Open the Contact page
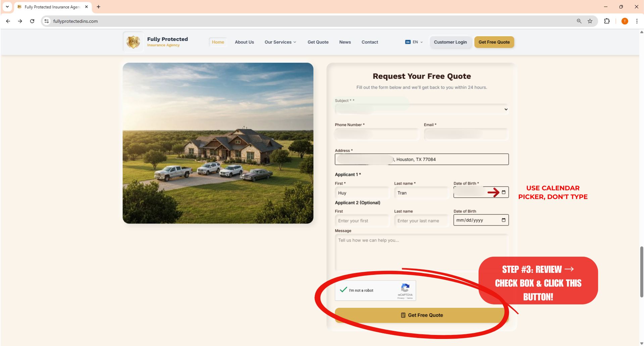This screenshot has width=644, height=346. 370,42
